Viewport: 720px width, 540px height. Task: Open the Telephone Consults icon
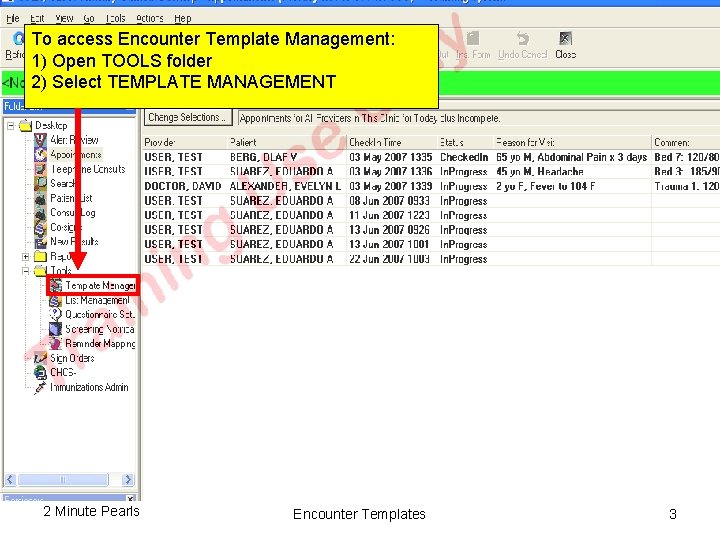click(x=41, y=169)
